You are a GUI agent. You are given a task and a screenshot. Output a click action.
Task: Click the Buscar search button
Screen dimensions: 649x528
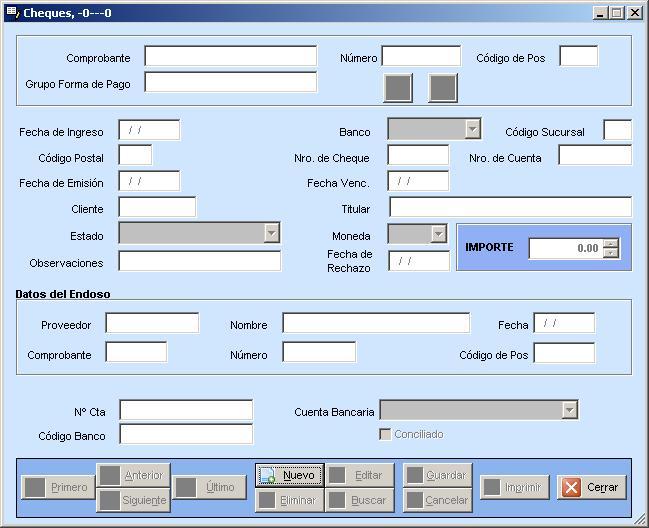pyautogui.click(x=359, y=500)
